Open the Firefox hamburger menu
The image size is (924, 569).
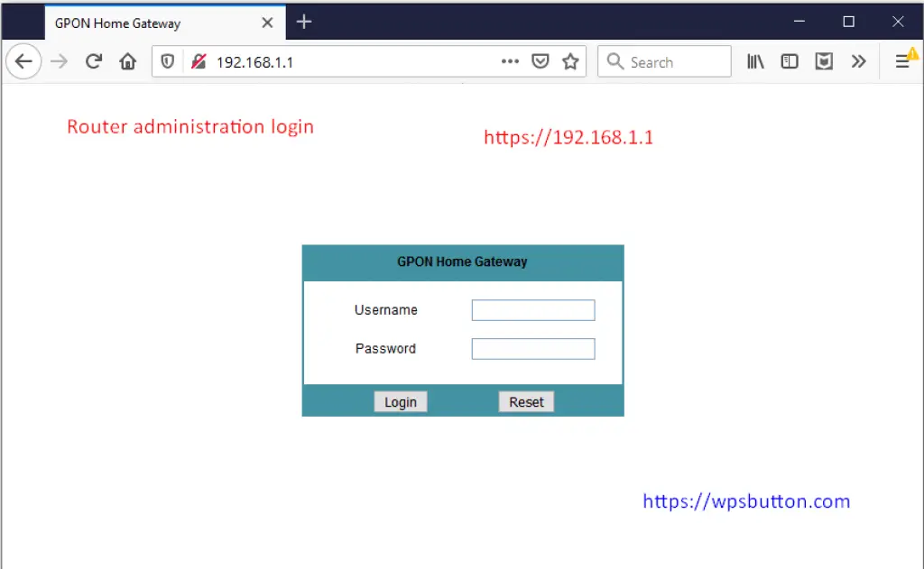coord(902,62)
